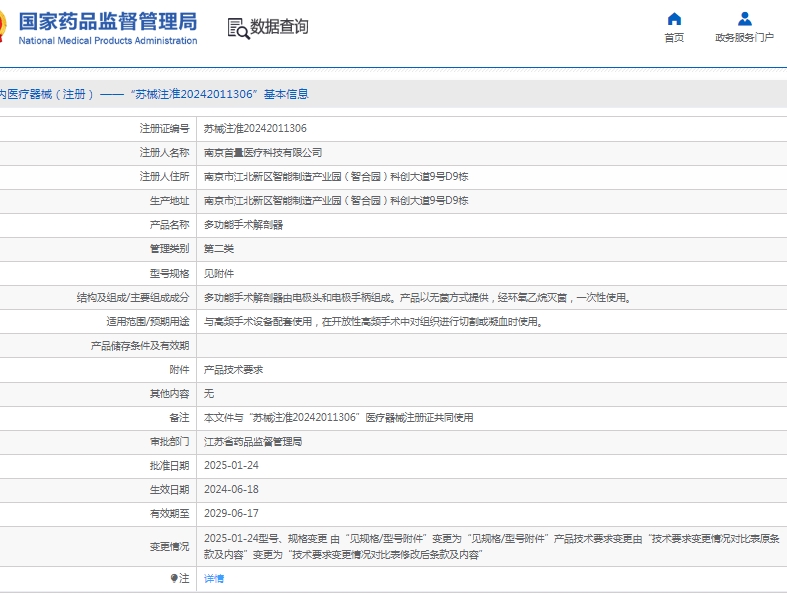Click the 产品储存条件及有效期 row label
This screenshot has height=600, width=787.
(140, 346)
